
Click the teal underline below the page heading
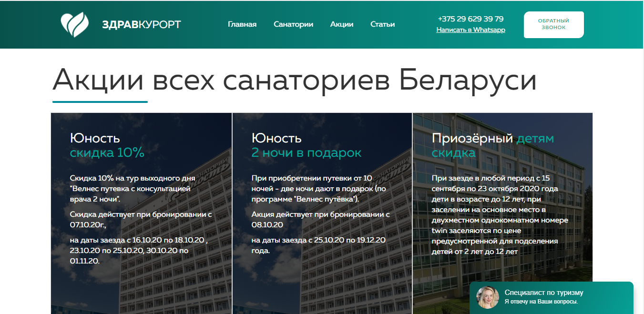tap(100, 101)
